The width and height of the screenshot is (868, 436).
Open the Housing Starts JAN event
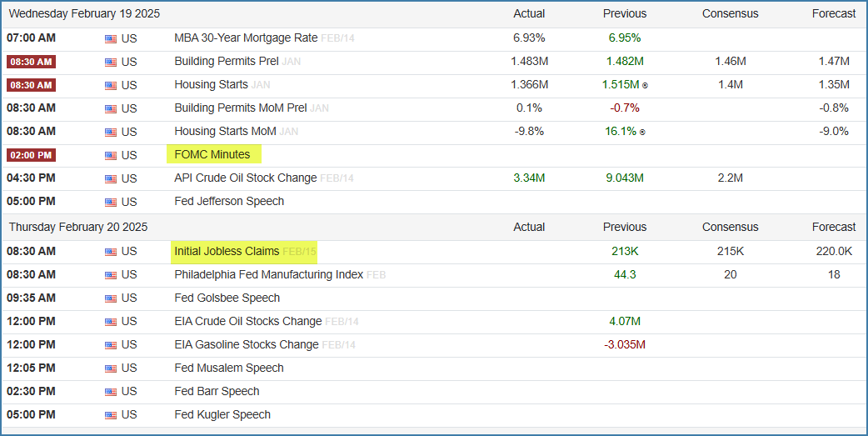tap(211, 85)
